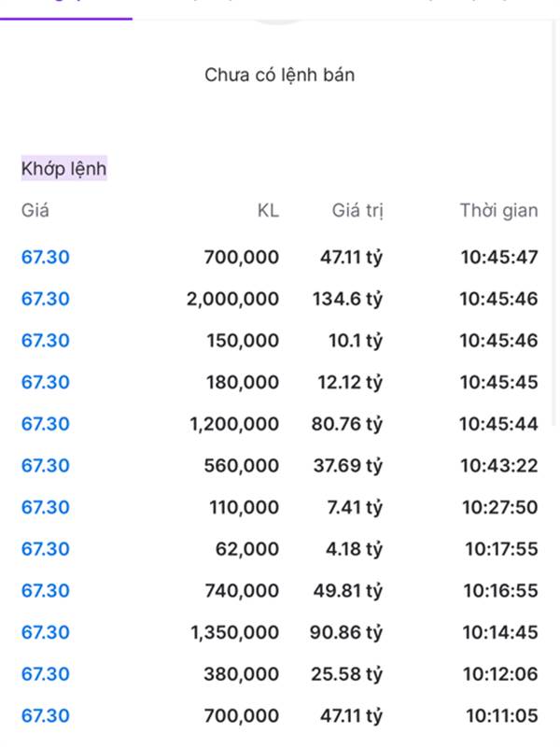Click the 25.58 tỷ value cell
This screenshot has height=747, width=560.
pos(347,674)
